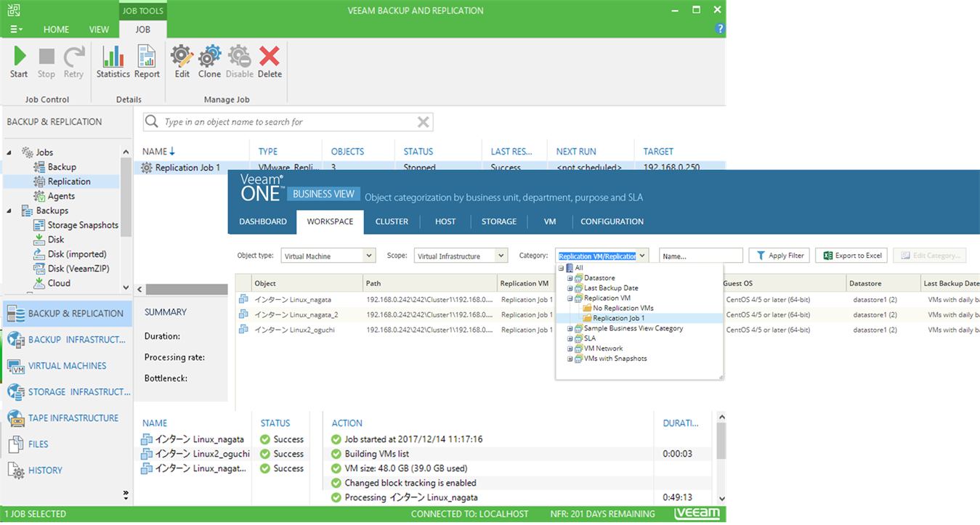Open the Virtual Machines view
980x525 pixels.
(x=67, y=366)
